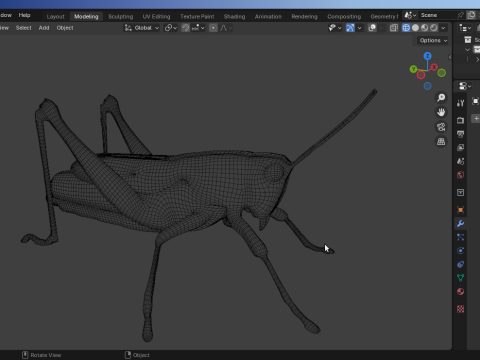Switch to the Rendering workspace tab
The image size is (480, 360).
pos(304,16)
